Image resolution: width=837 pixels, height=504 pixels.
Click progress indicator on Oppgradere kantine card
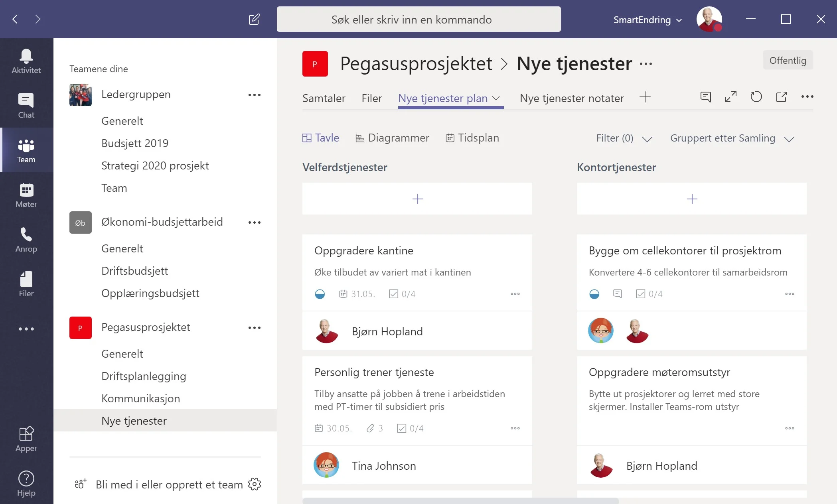[320, 294]
